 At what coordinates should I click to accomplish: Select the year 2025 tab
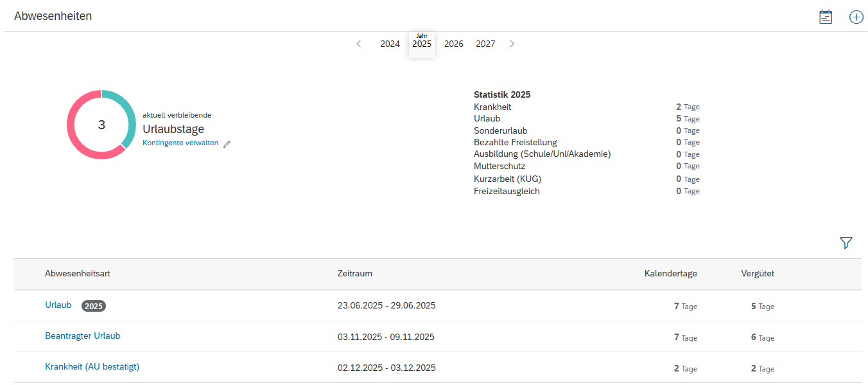[x=422, y=44]
